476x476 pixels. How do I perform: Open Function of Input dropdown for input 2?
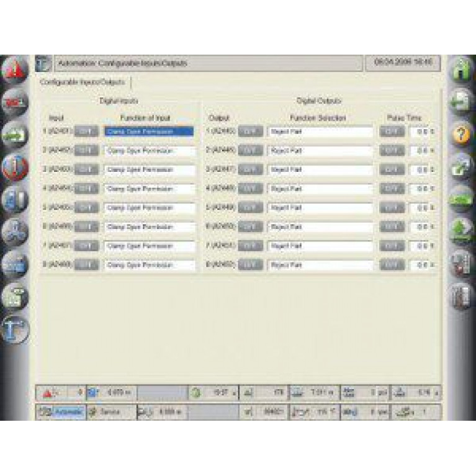click(149, 151)
